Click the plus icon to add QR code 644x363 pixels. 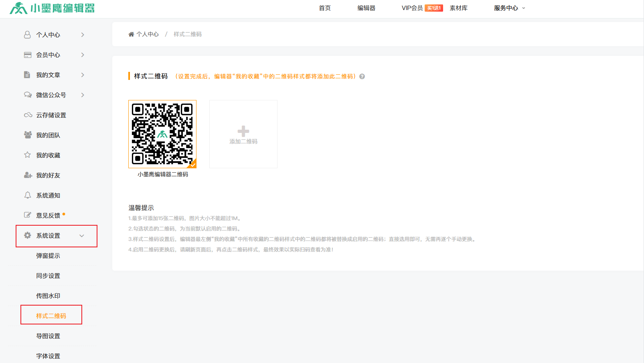click(x=243, y=131)
